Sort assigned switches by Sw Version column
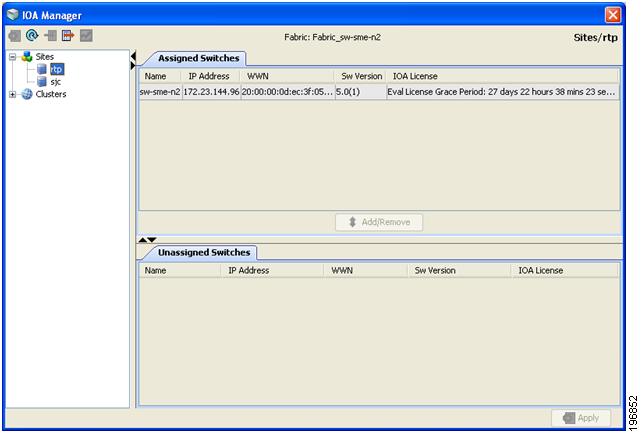The height and width of the screenshot is (433, 641). (x=361, y=76)
